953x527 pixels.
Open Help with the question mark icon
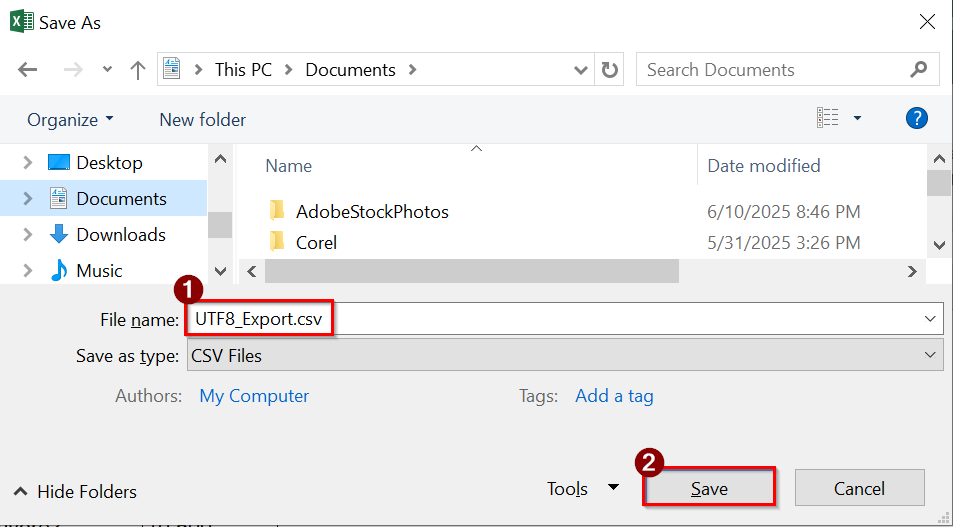[x=917, y=118]
